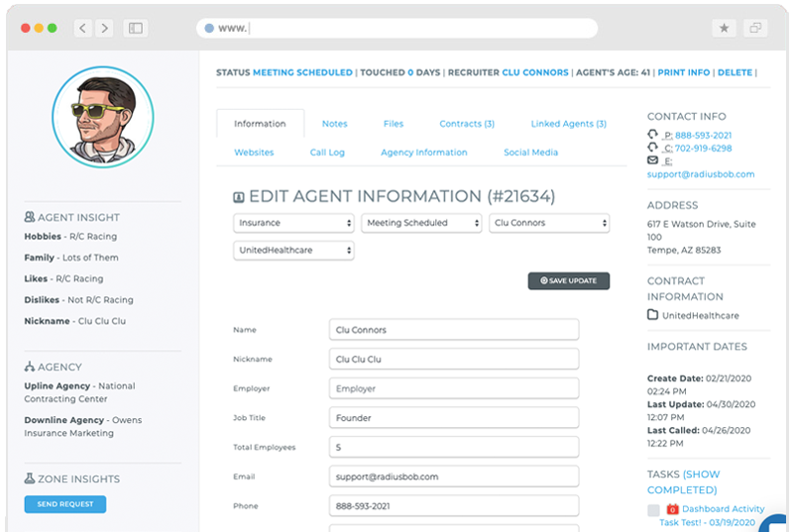Switch to Linked Agents (3) tab
This screenshot has height=532, width=793.
(x=568, y=123)
